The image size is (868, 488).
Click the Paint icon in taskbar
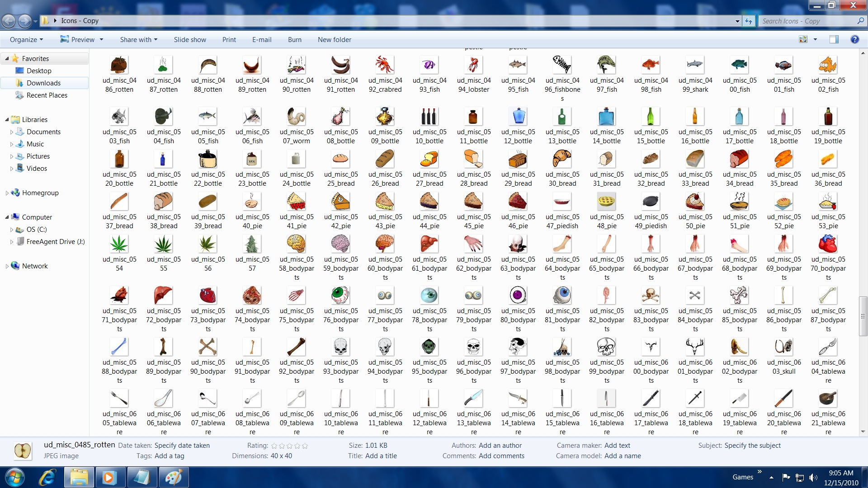[173, 477]
